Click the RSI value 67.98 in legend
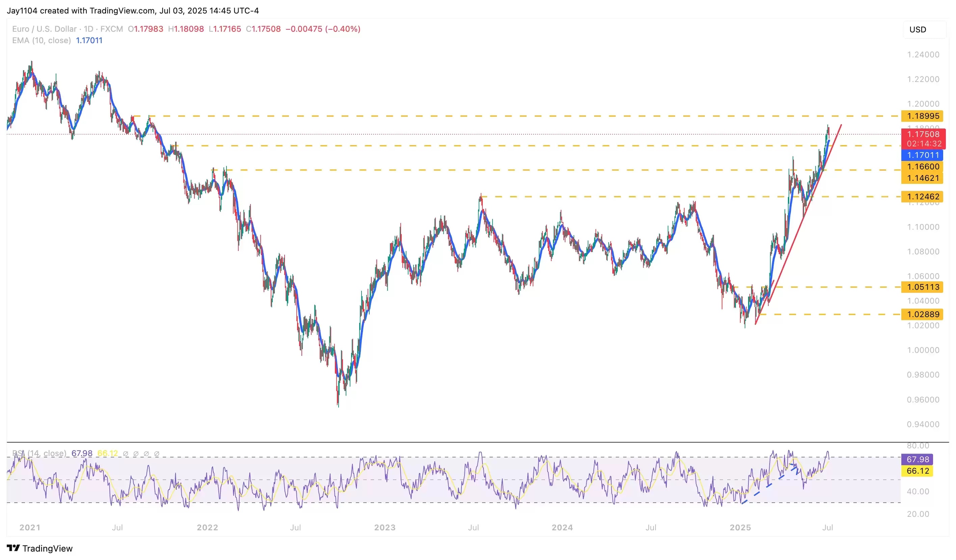 pyautogui.click(x=82, y=453)
